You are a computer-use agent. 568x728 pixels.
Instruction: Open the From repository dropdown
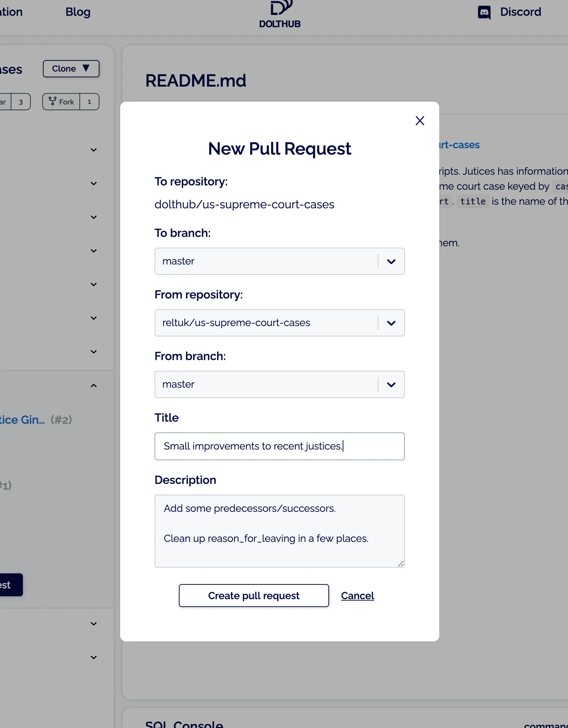click(391, 323)
